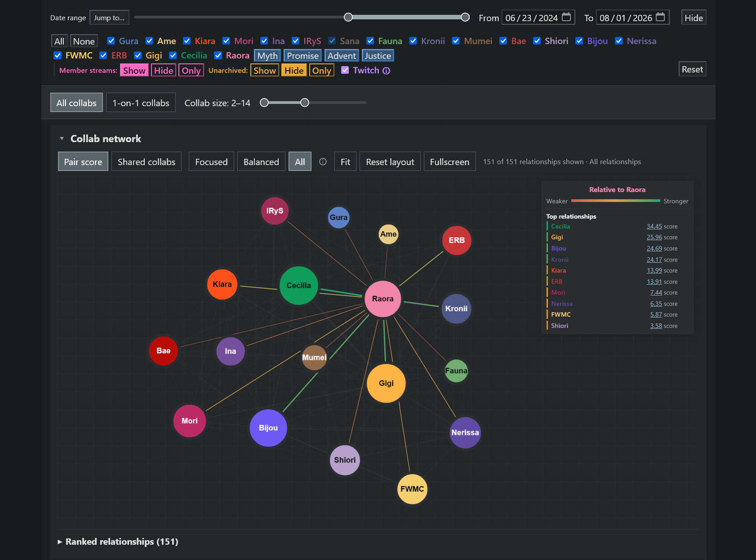
Task: Click the Raora node in the network
Action: pos(382,299)
